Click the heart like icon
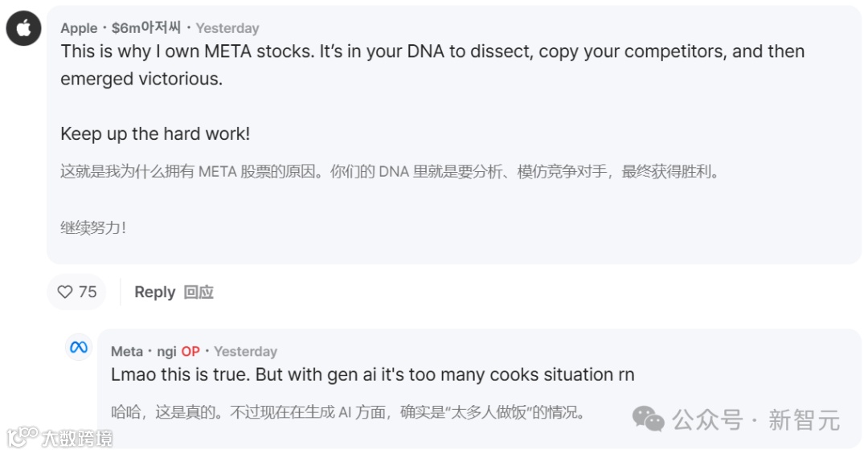This screenshot has height=454, width=868. pyautogui.click(x=65, y=292)
